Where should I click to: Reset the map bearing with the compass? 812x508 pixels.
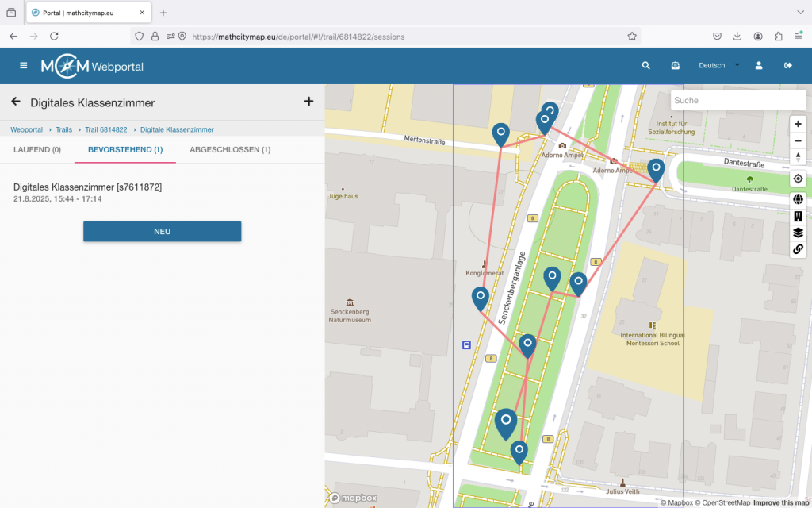pos(798,157)
